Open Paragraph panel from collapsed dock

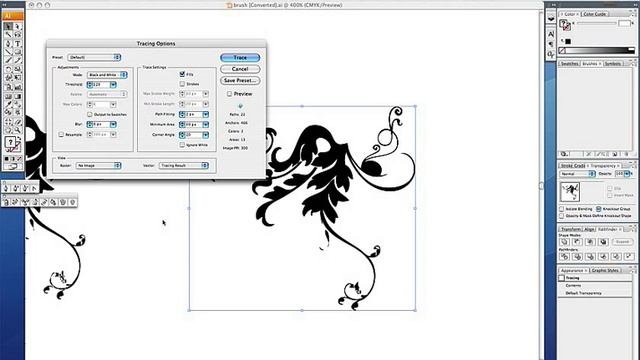(551, 44)
